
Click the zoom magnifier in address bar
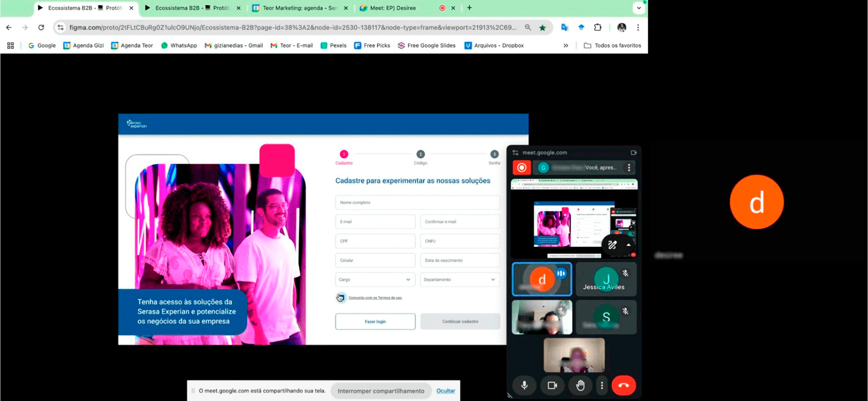[x=528, y=27]
